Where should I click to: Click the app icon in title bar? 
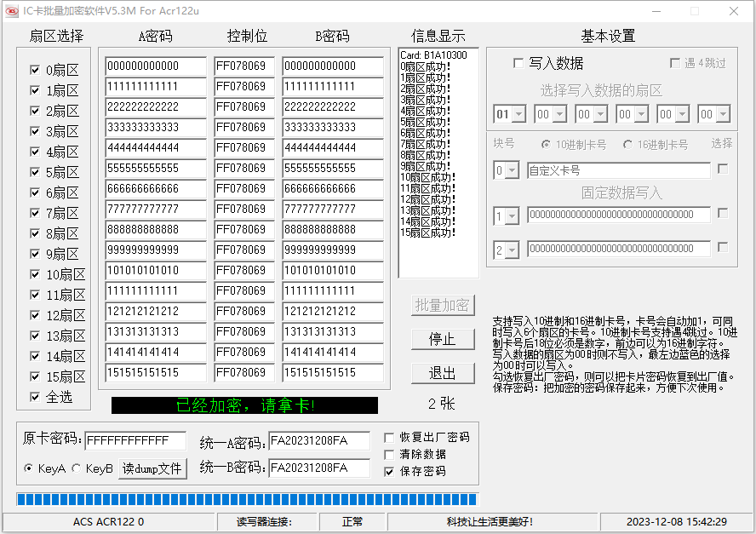point(11,10)
